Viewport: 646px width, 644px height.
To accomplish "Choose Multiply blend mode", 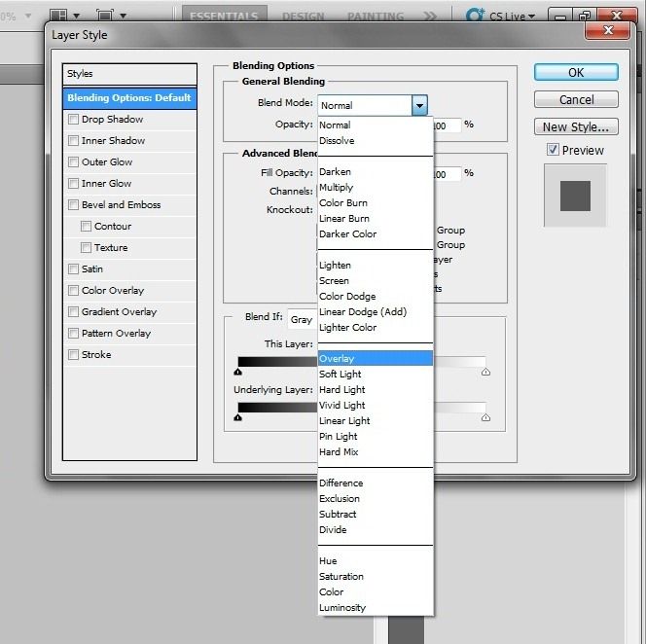I will tap(337, 188).
